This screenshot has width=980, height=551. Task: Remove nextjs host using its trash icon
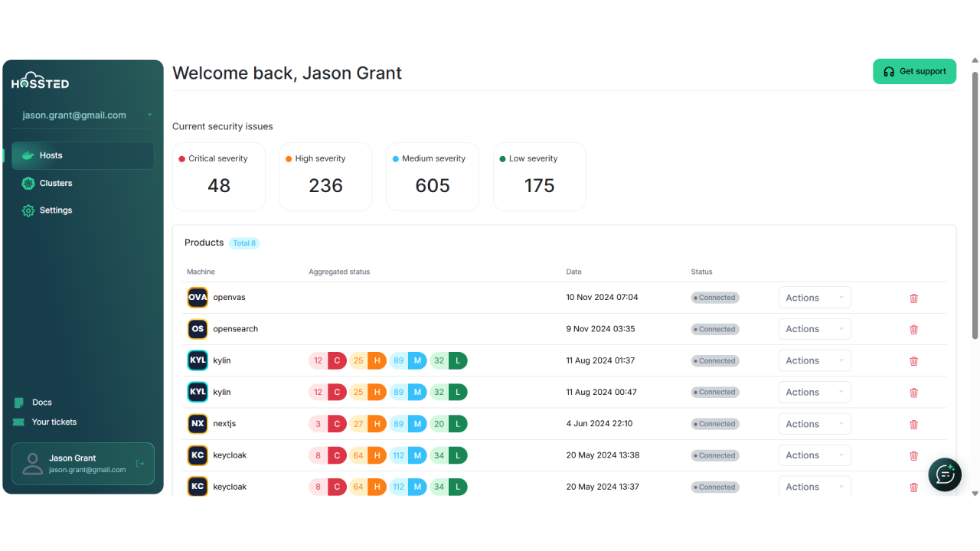coord(913,425)
